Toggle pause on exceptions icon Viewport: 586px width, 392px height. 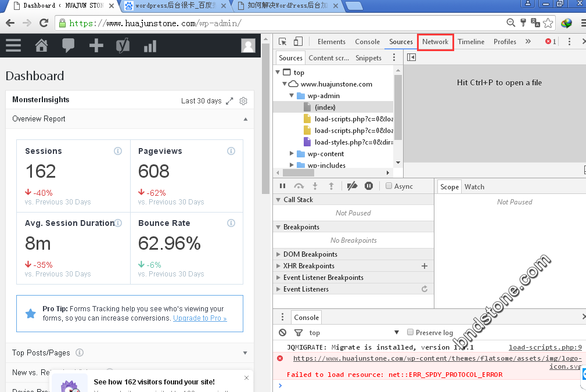tap(369, 186)
